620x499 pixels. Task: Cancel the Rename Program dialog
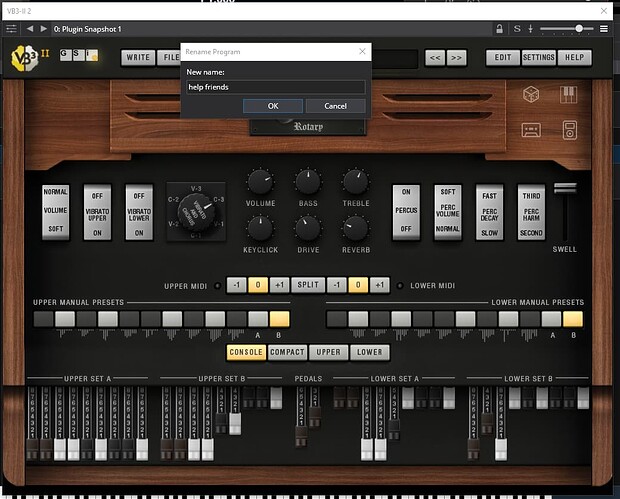pos(335,106)
